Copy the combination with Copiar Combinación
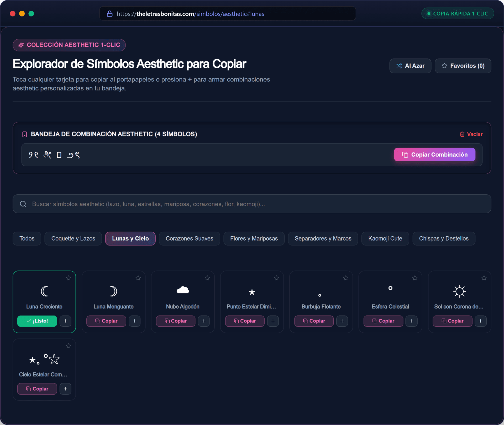Screen dimensions: 504x425 [435, 155]
